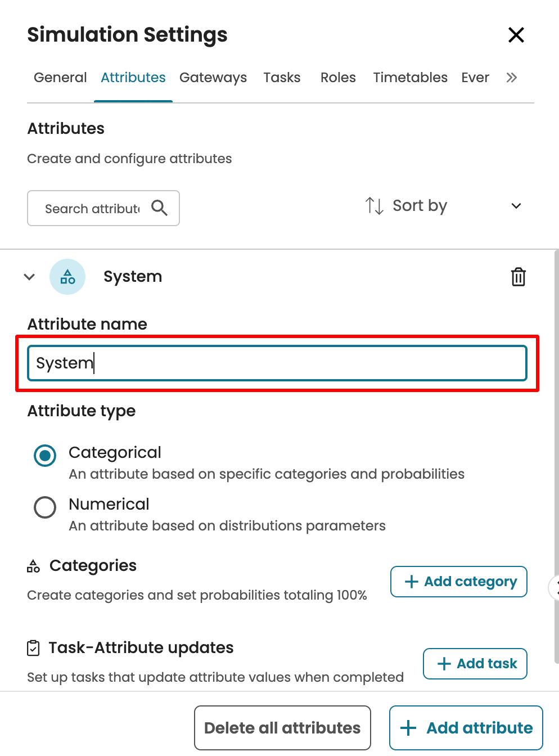This screenshot has width=559, height=756.
Task: Close the Simulation Settings panel
Action: pos(516,35)
